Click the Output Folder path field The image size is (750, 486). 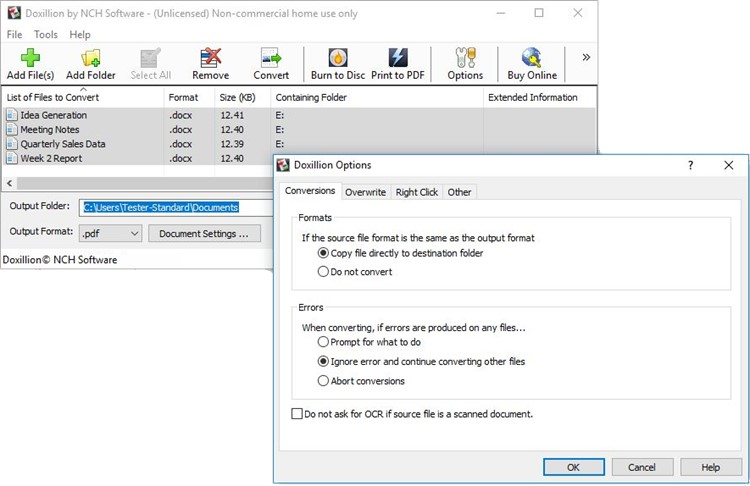click(x=176, y=208)
